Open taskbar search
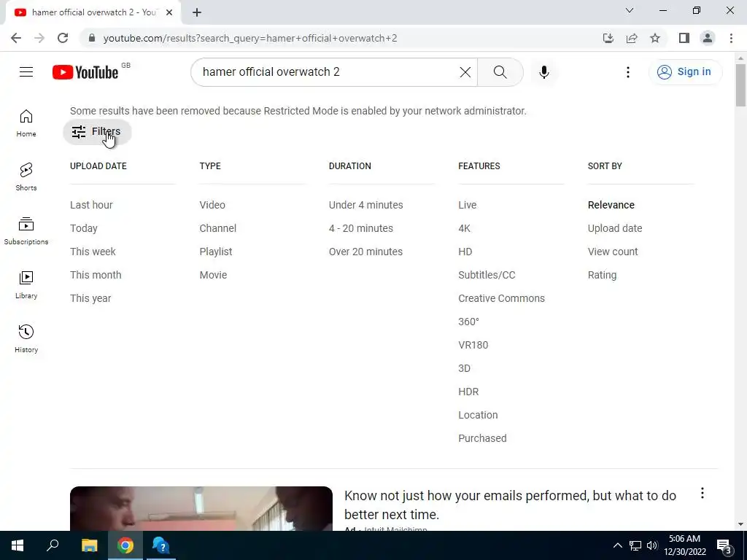747x560 pixels. tap(53, 545)
